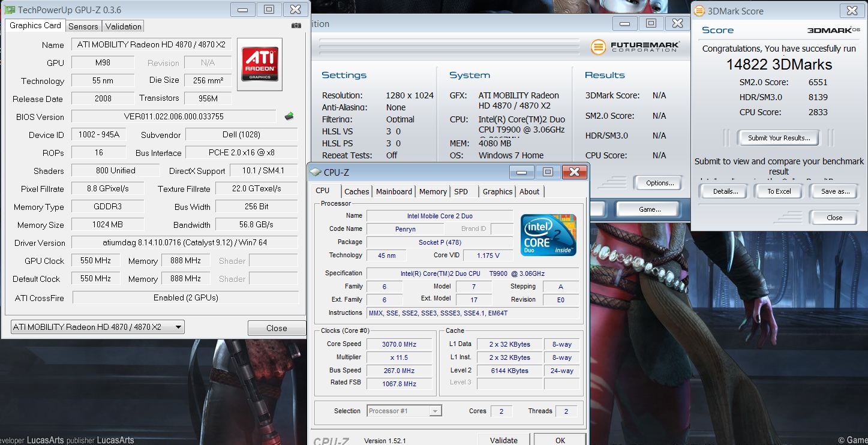Click the Validate button in CPU-Z
This screenshot has height=445, width=868.
coord(503,440)
